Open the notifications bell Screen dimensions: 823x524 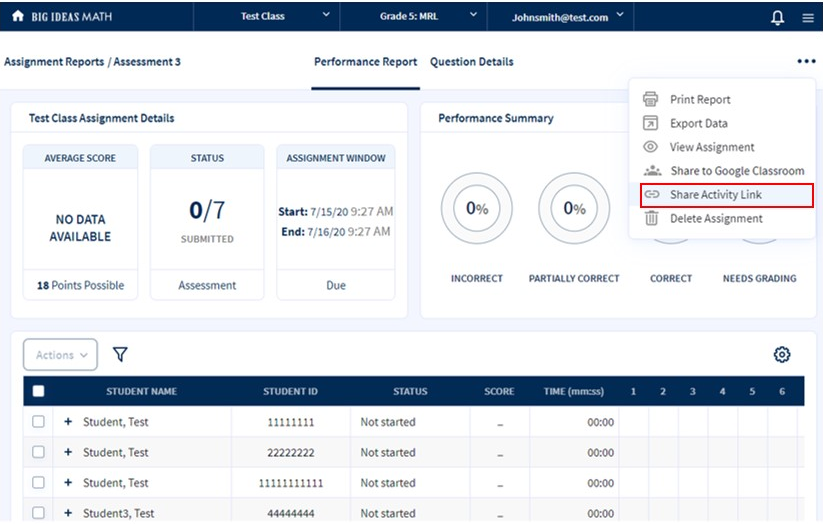click(777, 17)
